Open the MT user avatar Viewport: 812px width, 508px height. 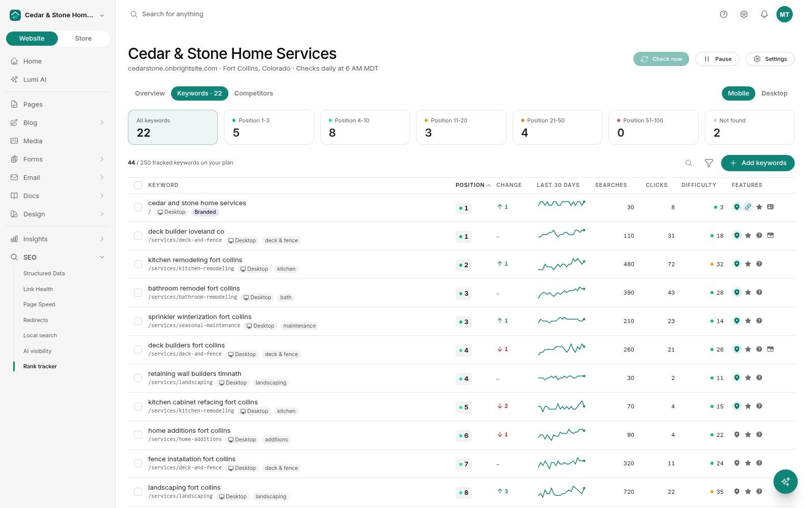pyautogui.click(x=785, y=14)
